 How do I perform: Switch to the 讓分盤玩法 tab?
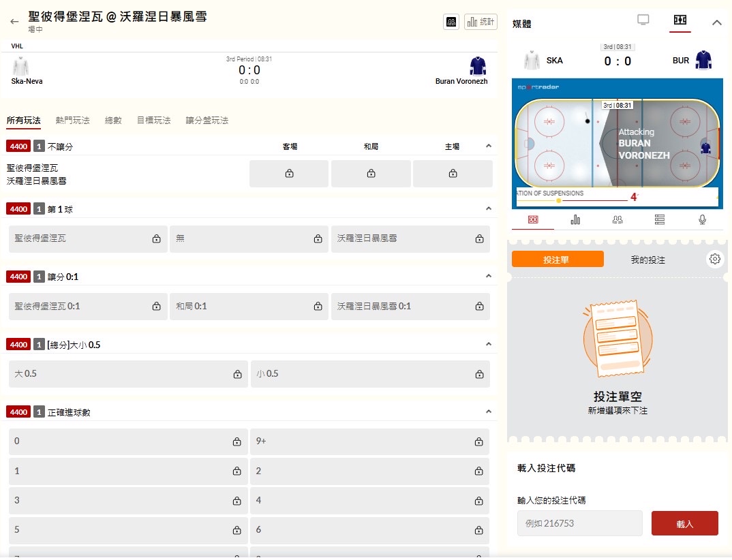coord(207,121)
